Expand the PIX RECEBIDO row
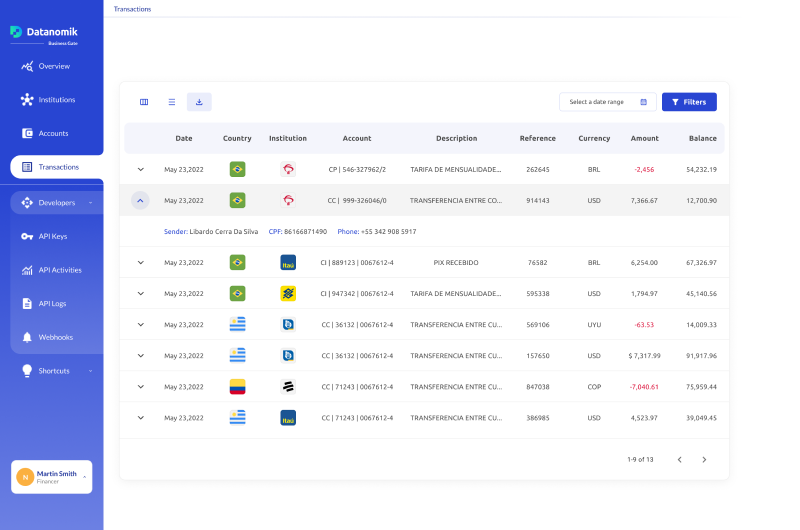Viewport: 800px width, 530px height. (x=140, y=263)
